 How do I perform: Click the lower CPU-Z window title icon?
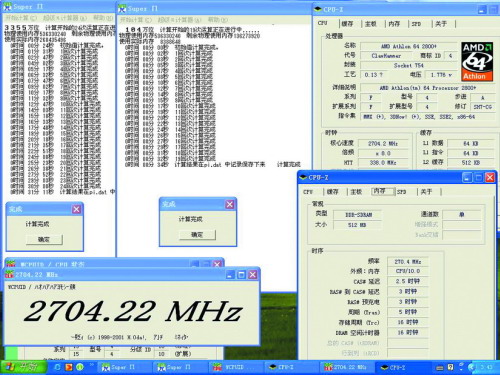pyautogui.click(x=303, y=177)
